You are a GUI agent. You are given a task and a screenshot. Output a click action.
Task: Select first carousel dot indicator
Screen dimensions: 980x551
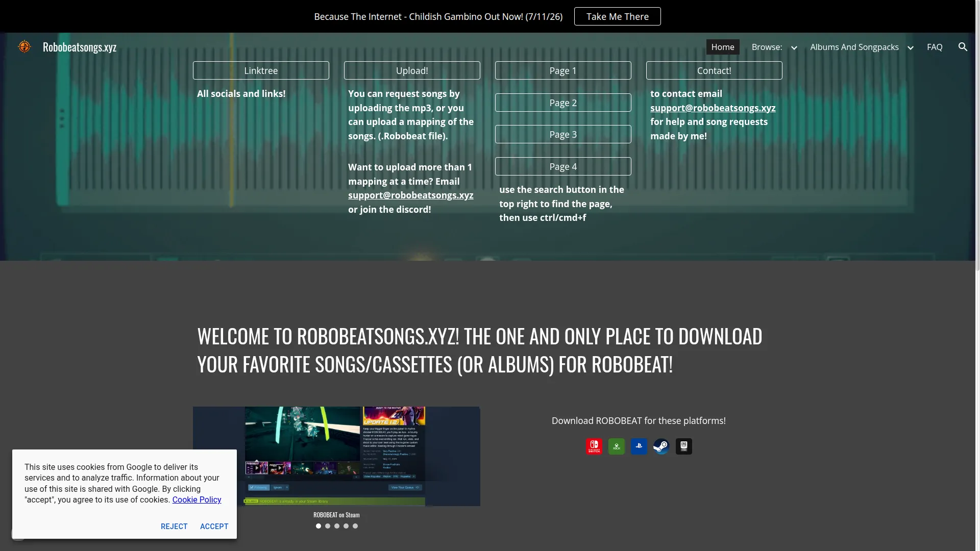(x=318, y=526)
